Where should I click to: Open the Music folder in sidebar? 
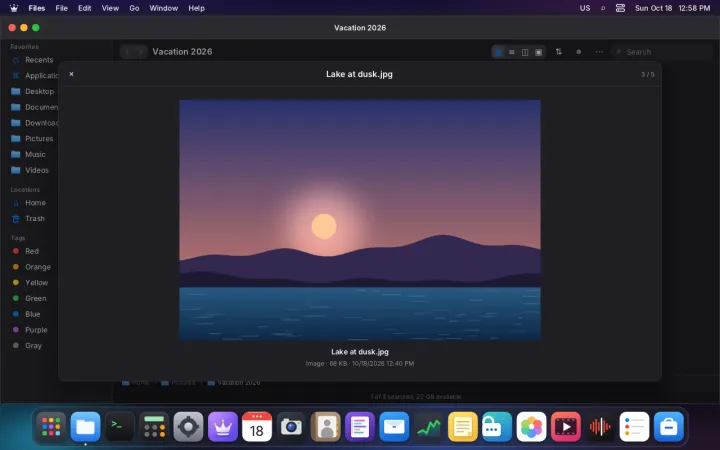[x=28, y=154]
